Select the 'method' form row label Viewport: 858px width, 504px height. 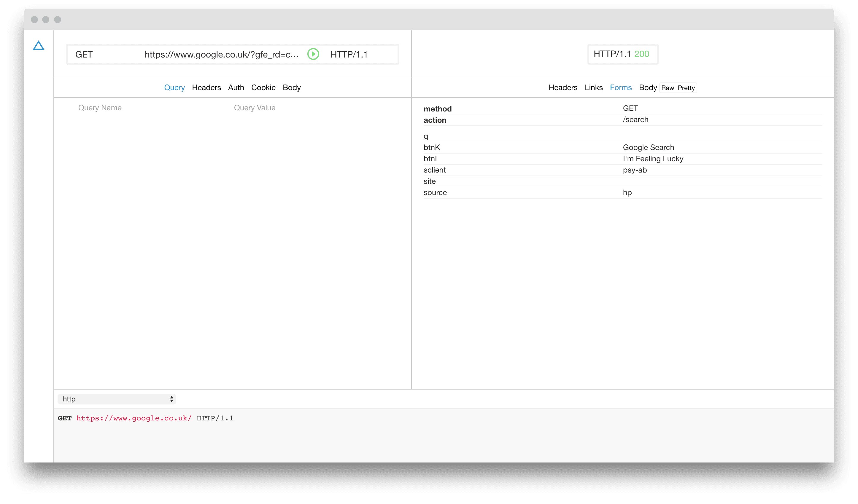click(438, 109)
